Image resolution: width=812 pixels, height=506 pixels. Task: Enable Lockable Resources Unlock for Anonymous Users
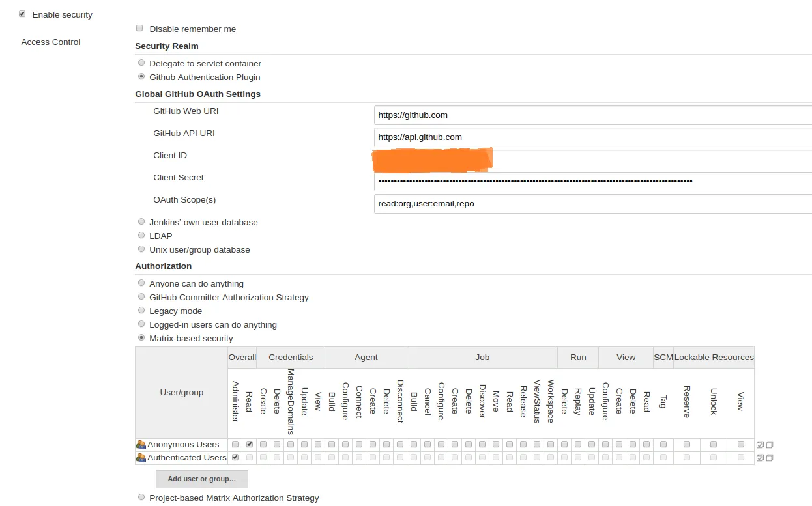coord(714,444)
